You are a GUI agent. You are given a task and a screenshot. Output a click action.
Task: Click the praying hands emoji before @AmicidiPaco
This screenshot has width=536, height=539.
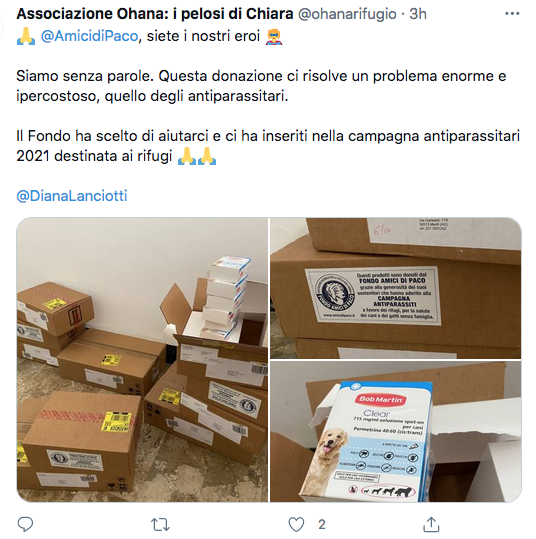pos(26,36)
